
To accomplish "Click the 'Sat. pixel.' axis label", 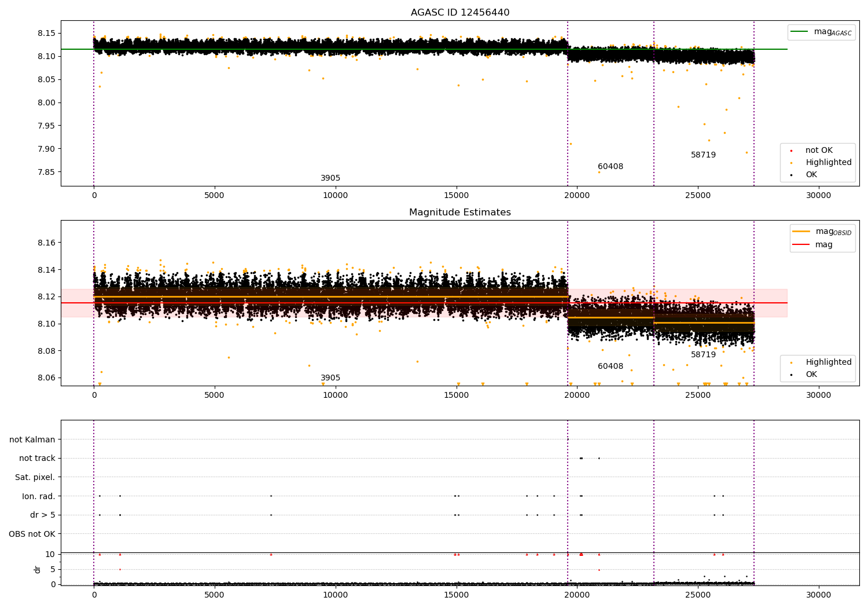I will tap(35, 478).
